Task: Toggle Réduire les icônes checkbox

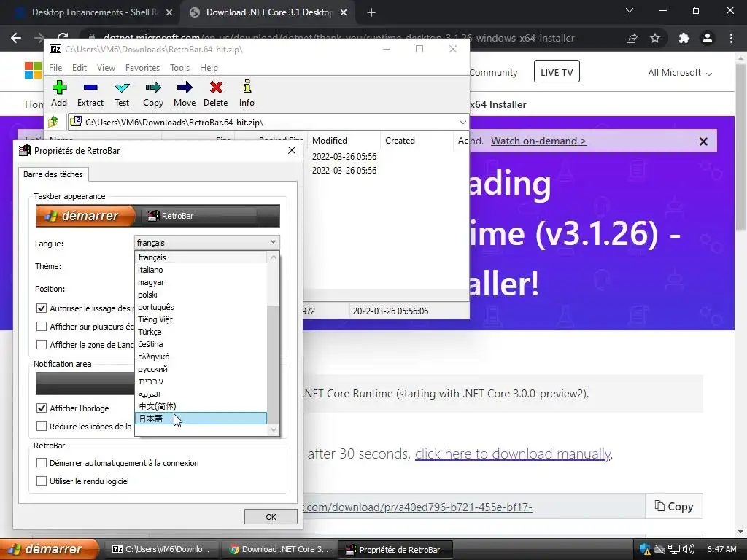Action: click(x=42, y=426)
